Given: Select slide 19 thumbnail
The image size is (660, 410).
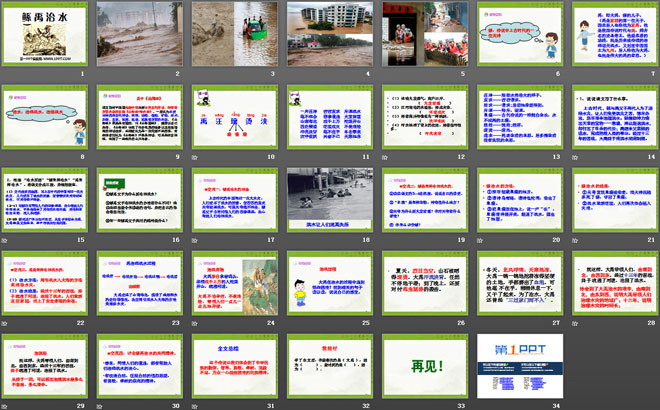Looking at the screenshot, I should click(x=425, y=200).
